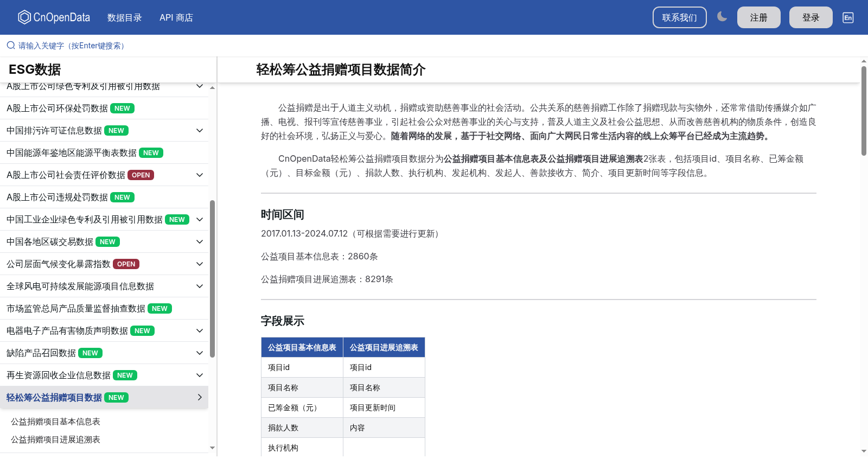This screenshot has height=465, width=868.
Task: Click NEW badge on 缺陷产品召回数据
Action: (x=90, y=353)
